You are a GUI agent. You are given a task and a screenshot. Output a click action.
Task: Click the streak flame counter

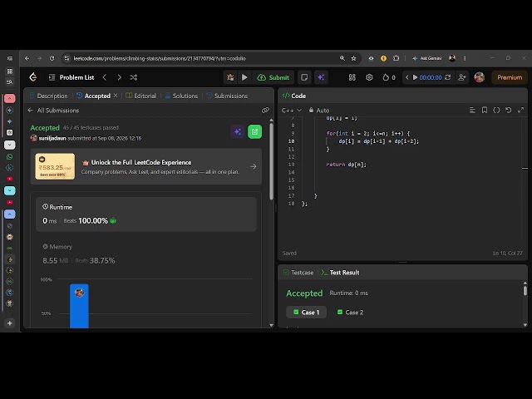coord(389,77)
